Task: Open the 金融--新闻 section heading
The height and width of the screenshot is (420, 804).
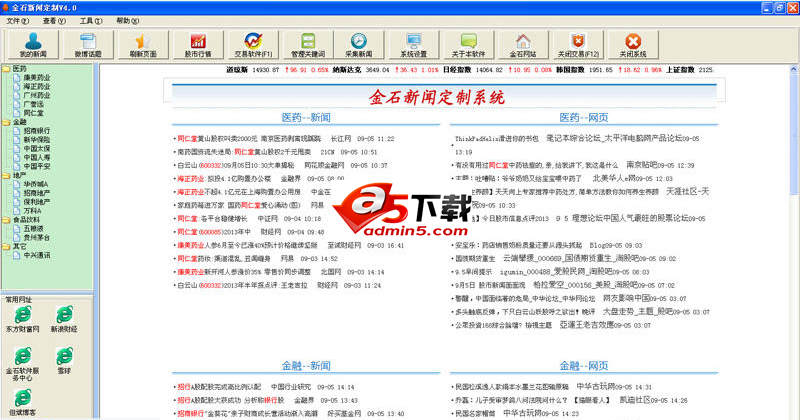Action: (306, 366)
